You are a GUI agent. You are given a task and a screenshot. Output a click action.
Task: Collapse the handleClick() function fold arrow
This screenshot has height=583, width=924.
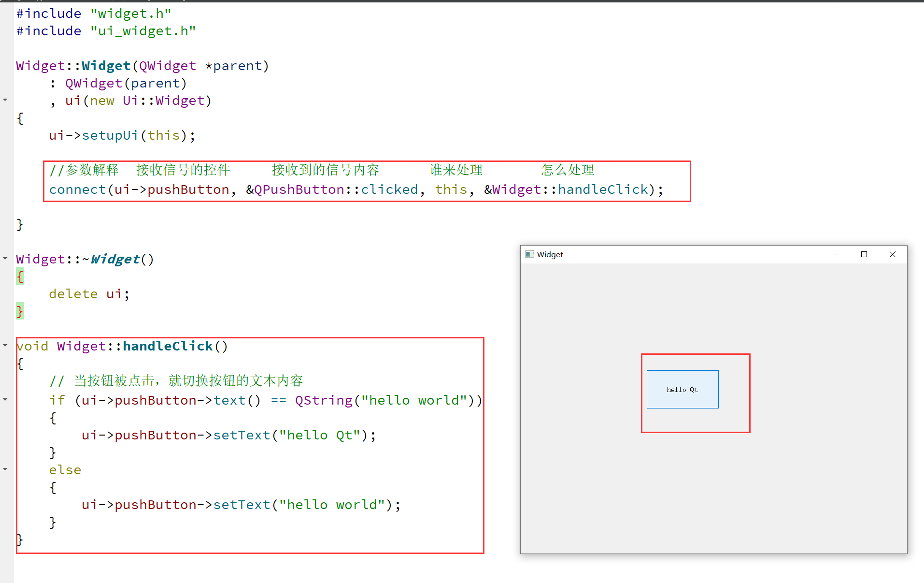point(5,346)
